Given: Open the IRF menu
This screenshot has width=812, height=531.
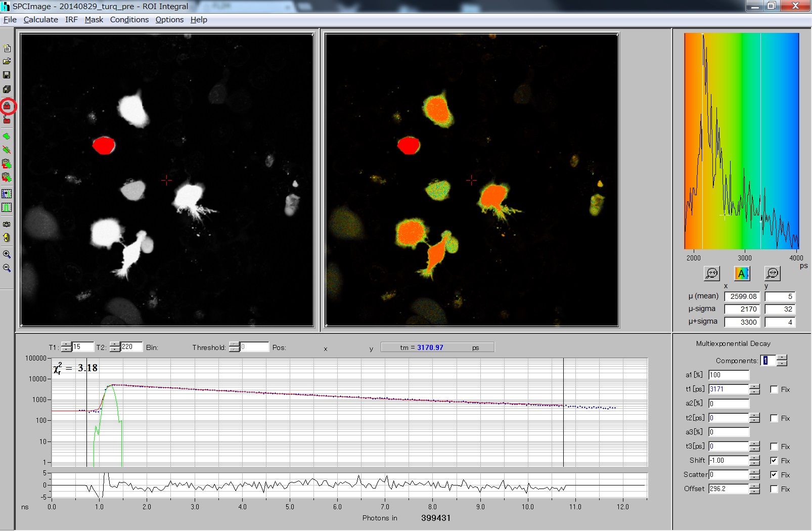Looking at the screenshot, I should point(71,20).
